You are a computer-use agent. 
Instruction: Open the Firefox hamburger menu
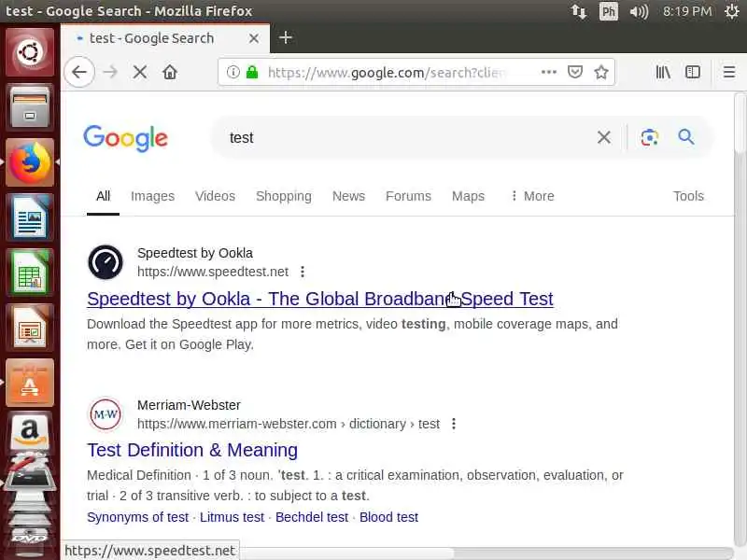tap(729, 72)
